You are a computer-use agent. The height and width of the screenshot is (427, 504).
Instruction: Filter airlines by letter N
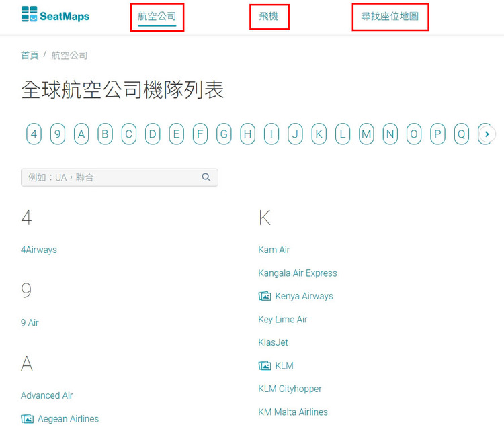click(x=390, y=134)
